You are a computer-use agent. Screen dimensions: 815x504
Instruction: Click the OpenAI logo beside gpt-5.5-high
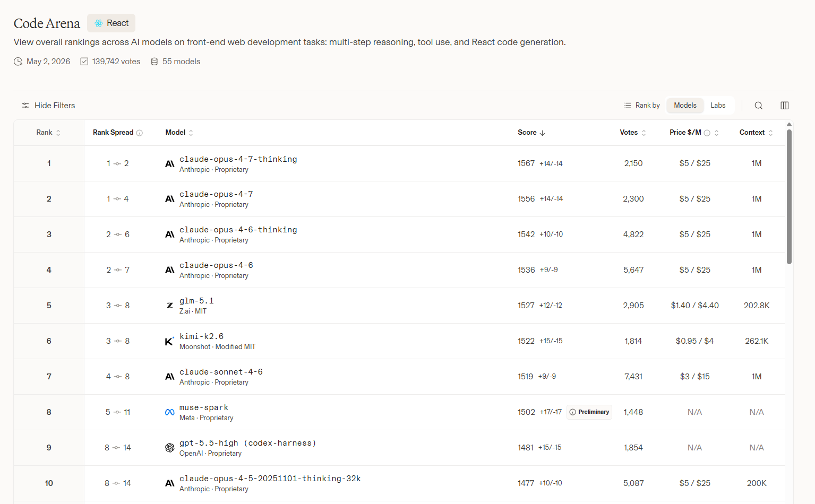coord(169,448)
